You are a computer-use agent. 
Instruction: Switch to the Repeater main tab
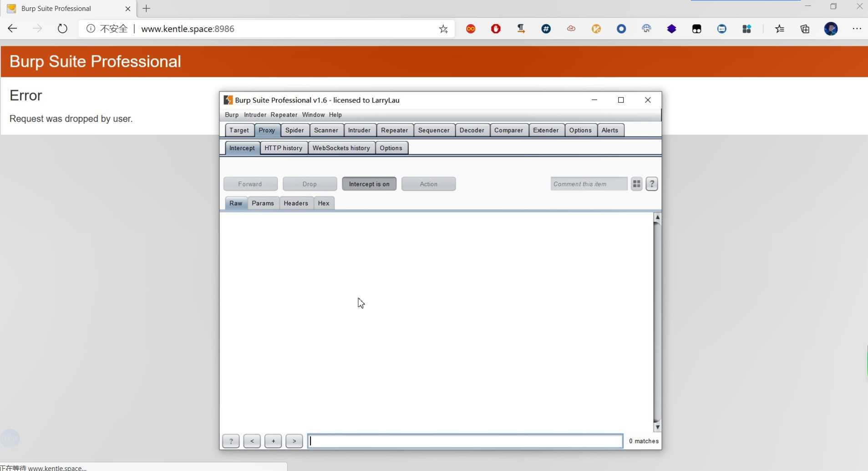[x=394, y=130]
